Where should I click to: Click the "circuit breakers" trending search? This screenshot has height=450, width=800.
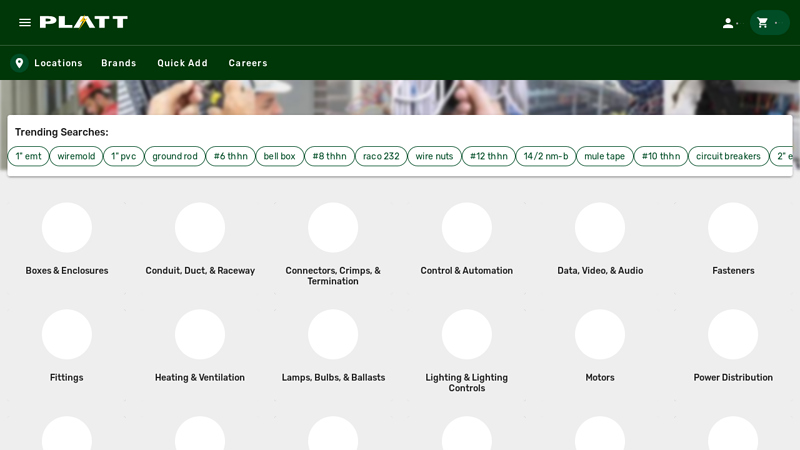point(728,156)
